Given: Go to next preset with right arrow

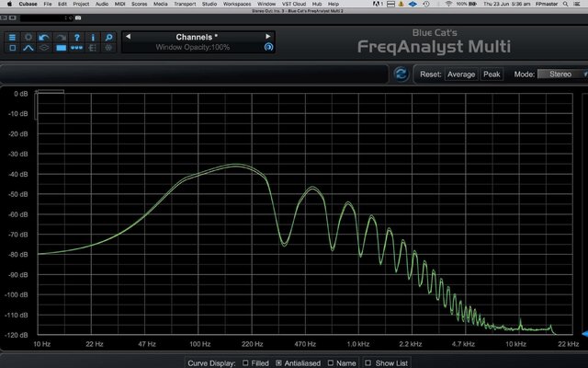Looking at the screenshot, I should point(267,37).
